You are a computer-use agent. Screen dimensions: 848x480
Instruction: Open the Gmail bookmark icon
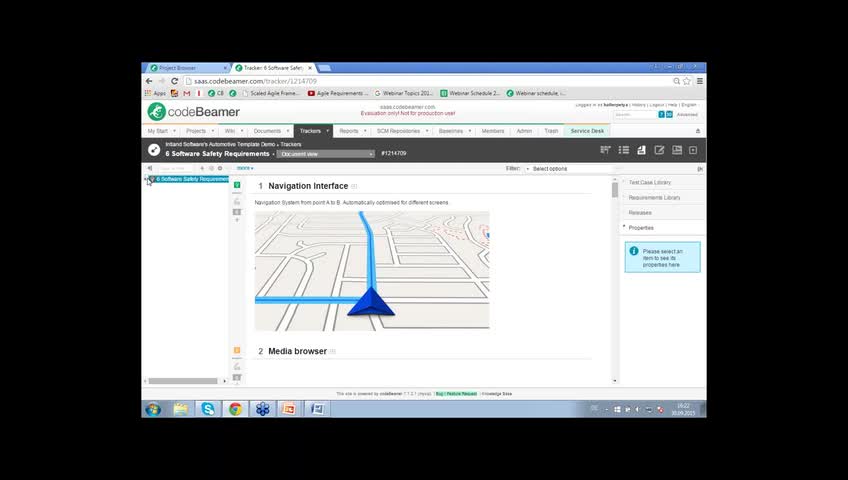(187, 93)
